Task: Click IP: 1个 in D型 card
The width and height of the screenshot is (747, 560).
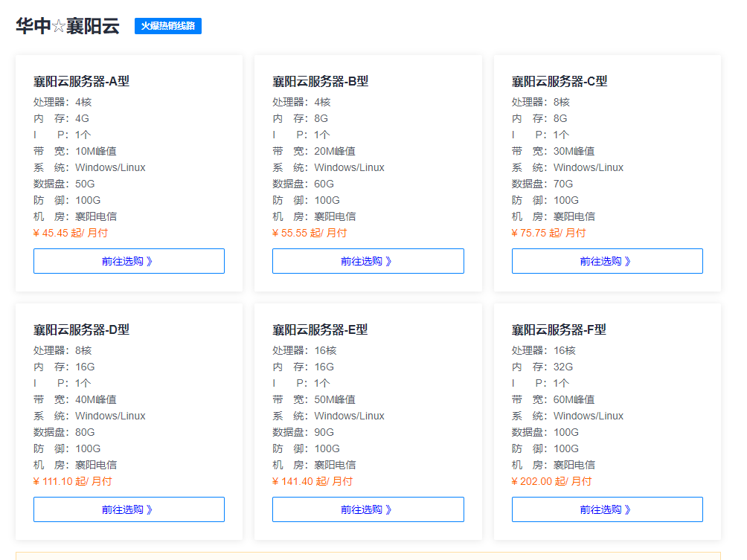Action: pyautogui.click(x=62, y=383)
